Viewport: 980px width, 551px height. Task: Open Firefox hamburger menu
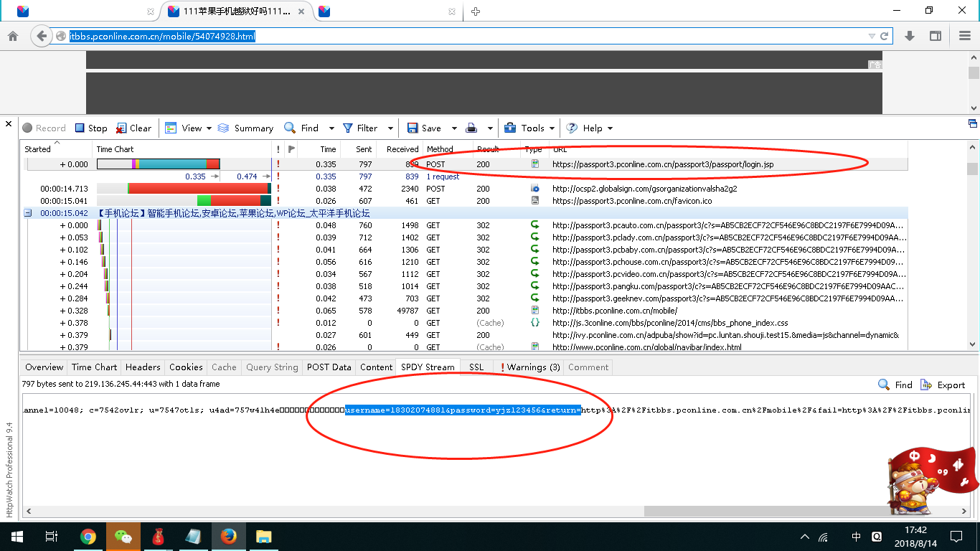[x=965, y=37]
